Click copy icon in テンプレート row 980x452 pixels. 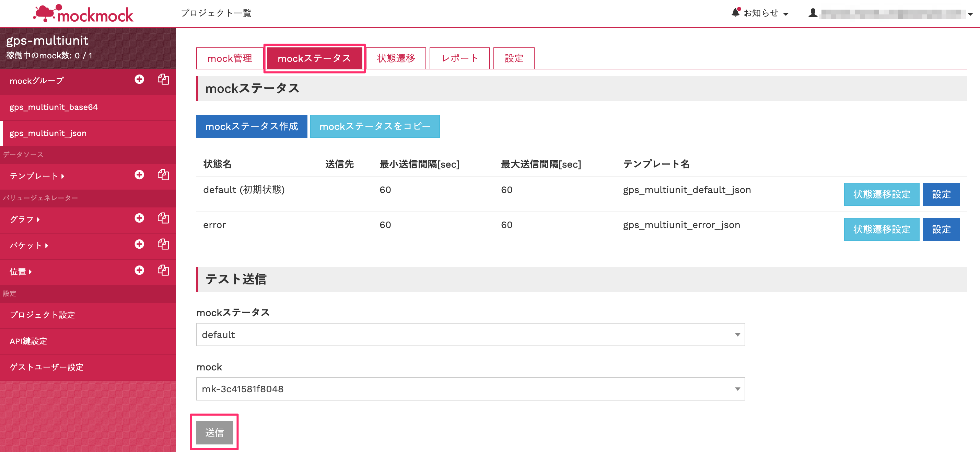(163, 175)
